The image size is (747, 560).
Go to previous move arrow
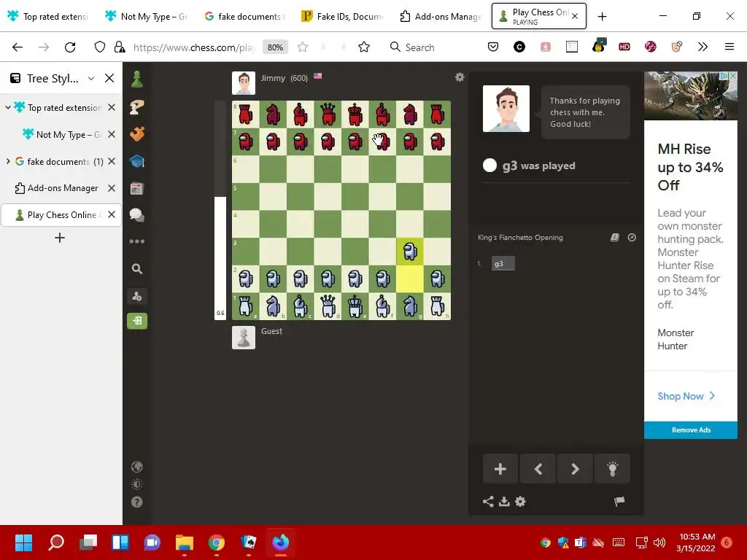tap(538, 469)
